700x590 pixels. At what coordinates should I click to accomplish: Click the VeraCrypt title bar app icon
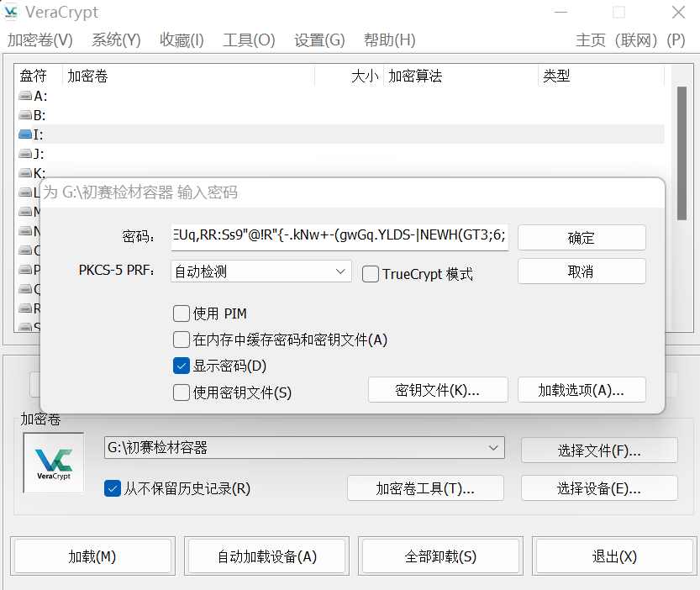click(13, 13)
